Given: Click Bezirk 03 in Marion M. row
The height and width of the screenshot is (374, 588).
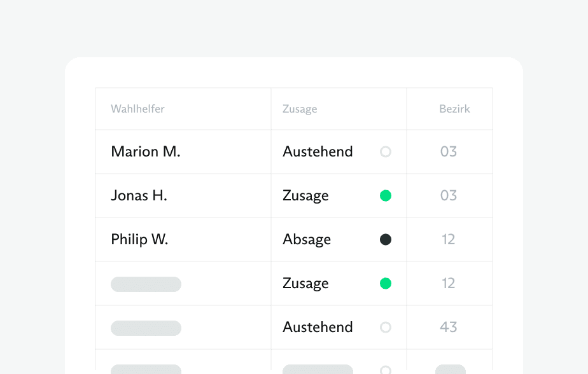Looking at the screenshot, I should click(449, 152).
